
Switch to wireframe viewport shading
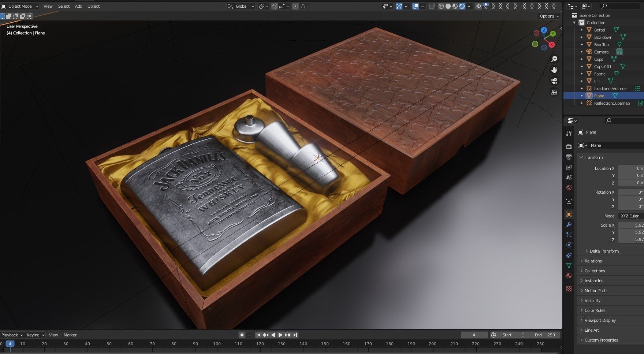pyautogui.click(x=441, y=6)
